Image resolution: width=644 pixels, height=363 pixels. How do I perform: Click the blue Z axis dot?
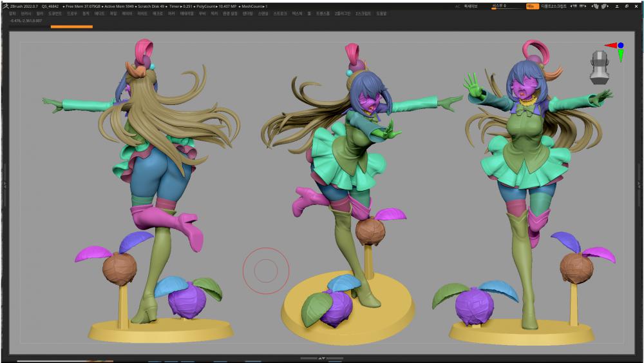tap(621, 45)
